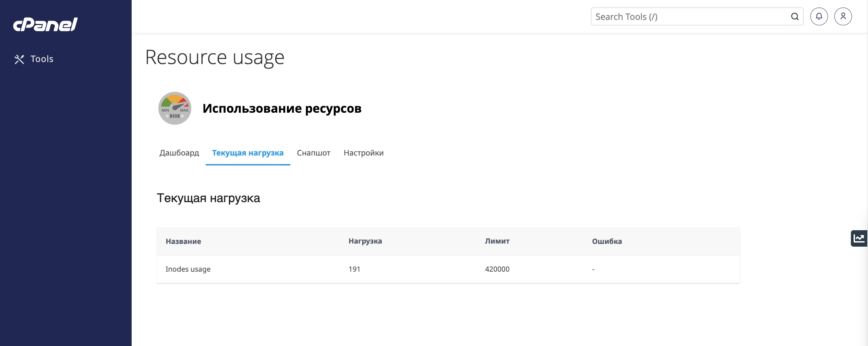Click the Лимит column header
The image size is (868, 346).
point(497,241)
